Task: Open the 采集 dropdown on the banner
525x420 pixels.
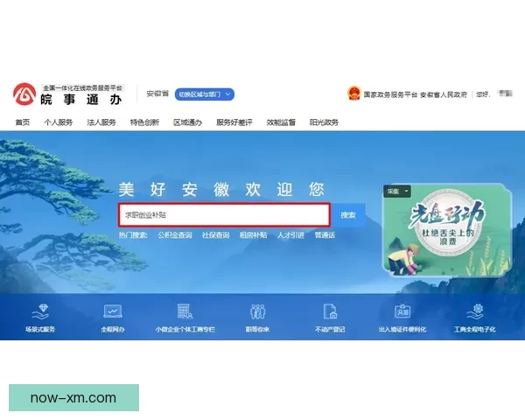Action: (397, 192)
